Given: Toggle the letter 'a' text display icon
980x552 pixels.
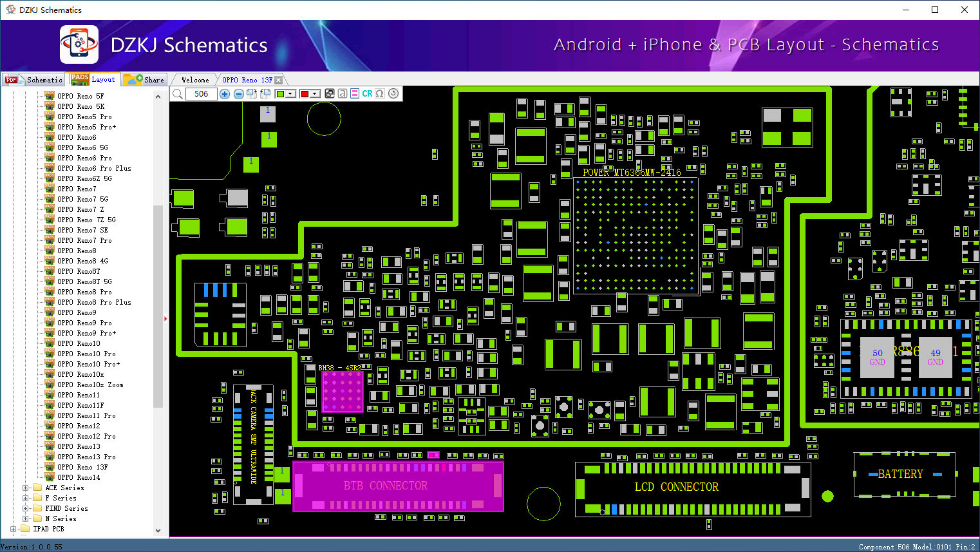Looking at the screenshot, I should coord(343,93).
